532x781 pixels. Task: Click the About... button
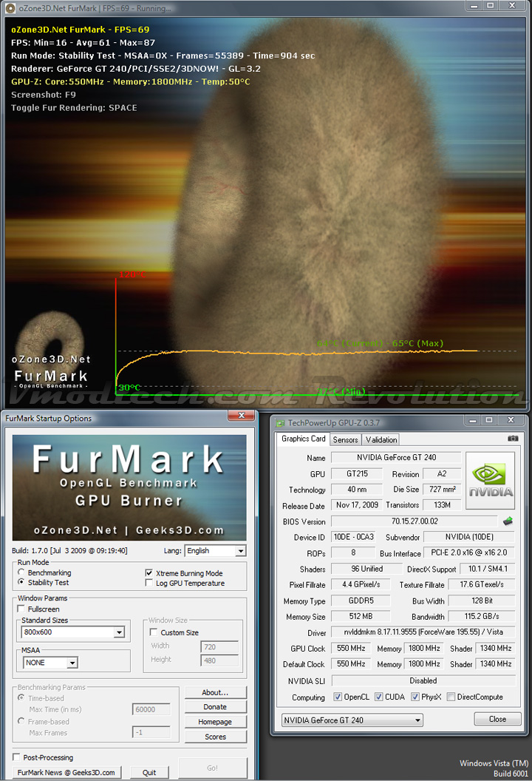216,692
